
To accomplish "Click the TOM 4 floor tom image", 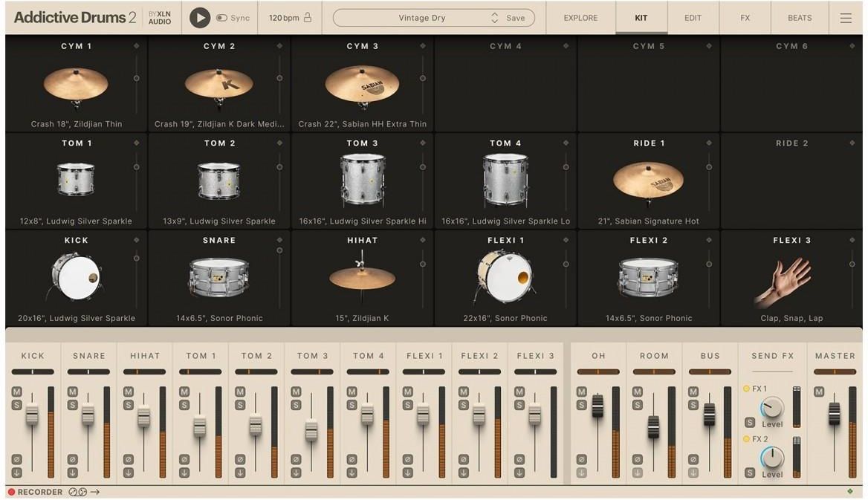I will coord(505,180).
